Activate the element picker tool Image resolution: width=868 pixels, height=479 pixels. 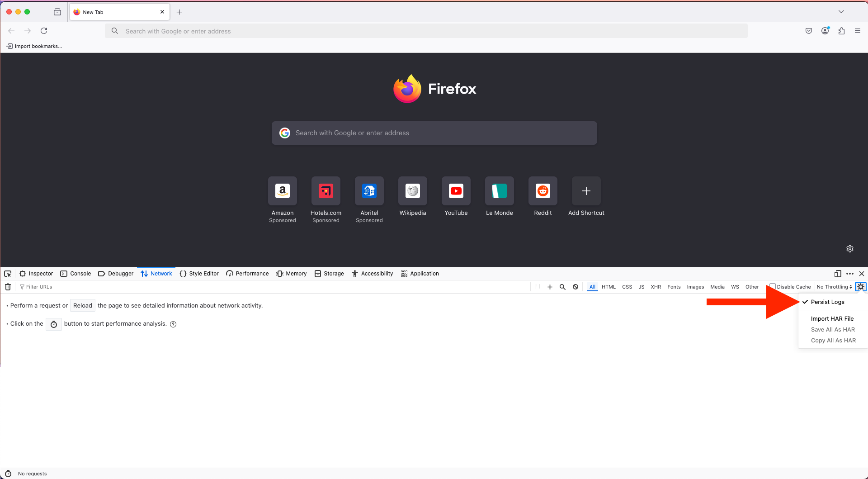tap(8, 274)
